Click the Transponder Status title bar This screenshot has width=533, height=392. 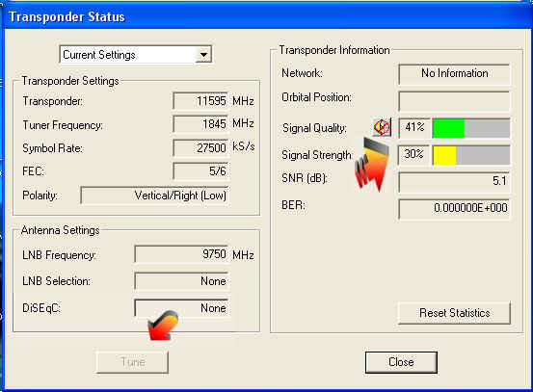266,16
